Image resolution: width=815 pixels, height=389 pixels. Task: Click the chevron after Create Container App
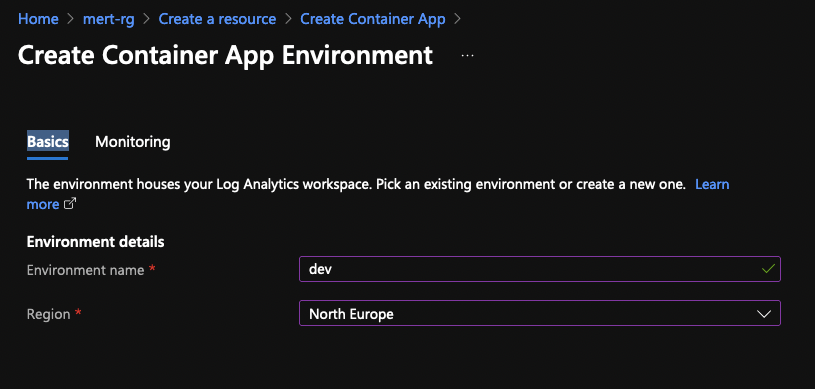pos(457,19)
